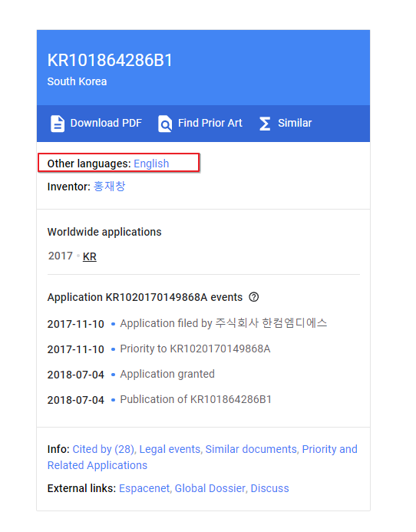Open the events help question-mark icon
The height and width of the screenshot is (532, 416).
(254, 297)
